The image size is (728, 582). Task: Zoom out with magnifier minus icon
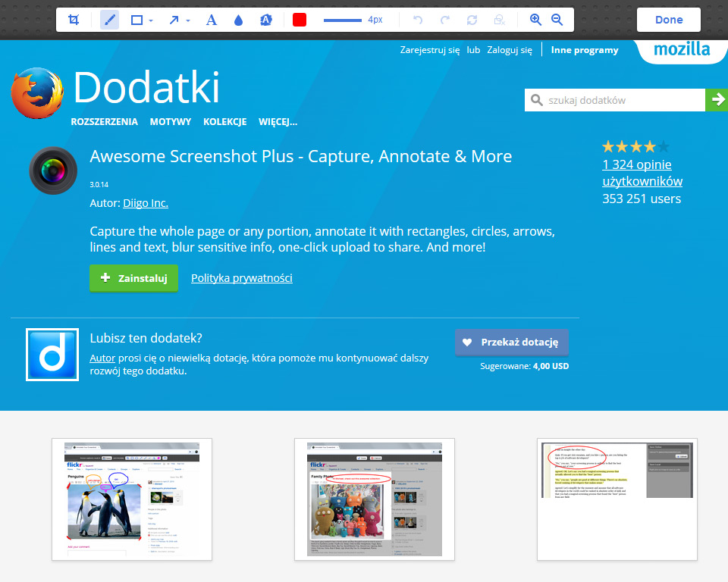tap(557, 20)
